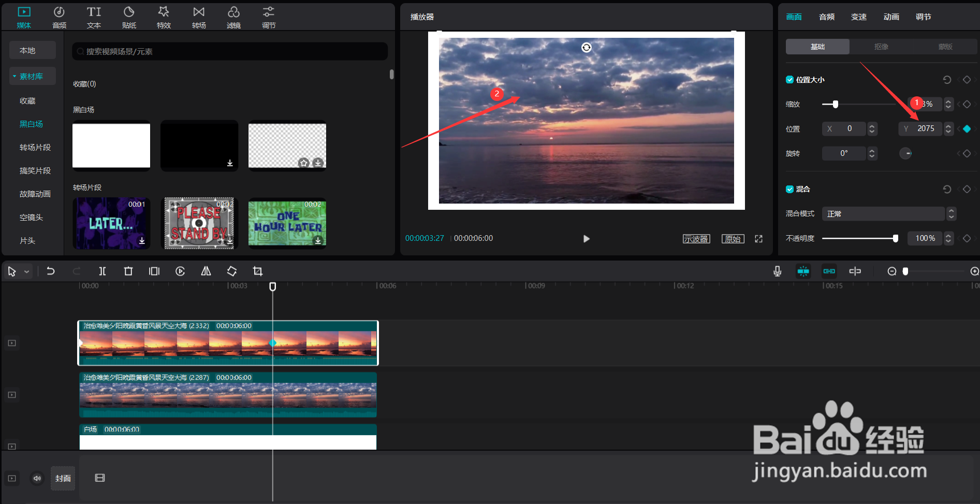This screenshot has width=980, height=504.
Task: Toggle the clip linkage icon
Action: (829, 271)
